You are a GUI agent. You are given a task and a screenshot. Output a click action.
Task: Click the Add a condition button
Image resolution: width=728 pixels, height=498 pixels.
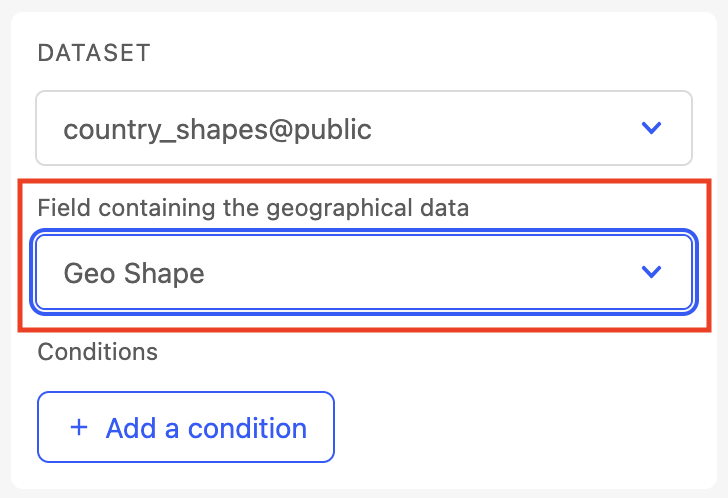(x=186, y=428)
